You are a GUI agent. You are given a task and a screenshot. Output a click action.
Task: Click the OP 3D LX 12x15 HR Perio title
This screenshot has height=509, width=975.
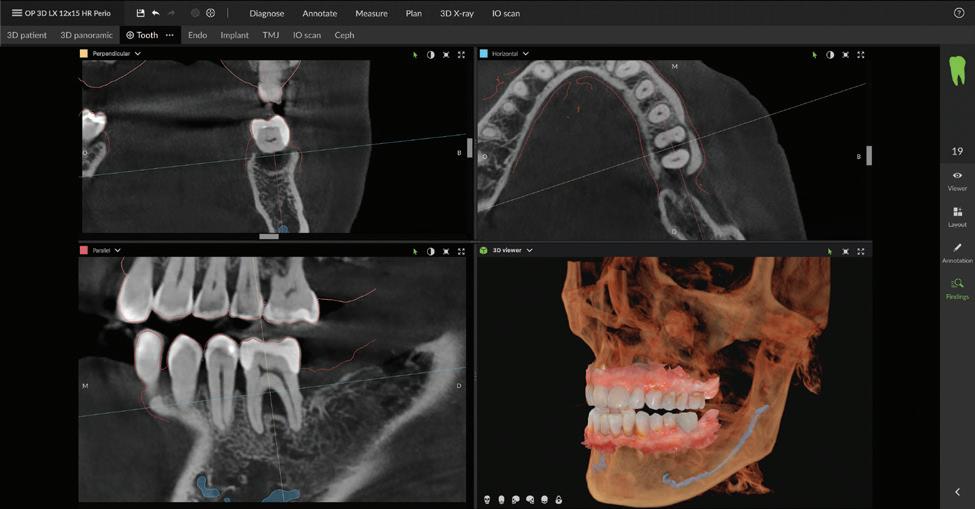[x=68, y=13]
